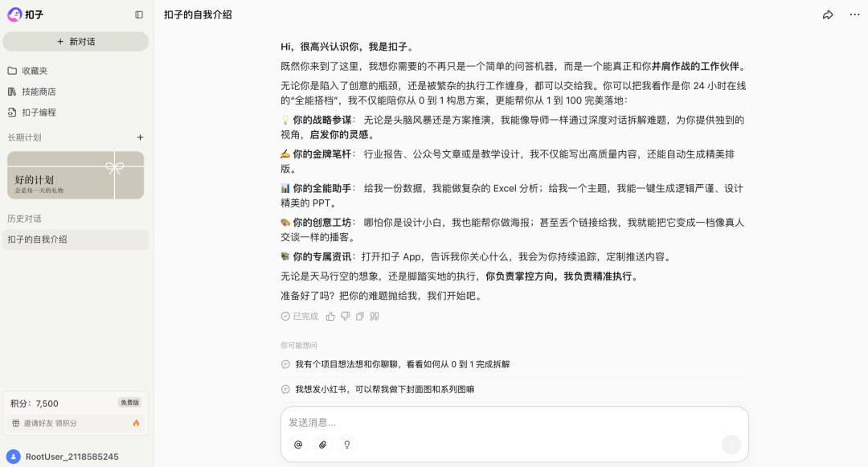
Task: Give the reply a thumbs up
Action: coord(330,316)
